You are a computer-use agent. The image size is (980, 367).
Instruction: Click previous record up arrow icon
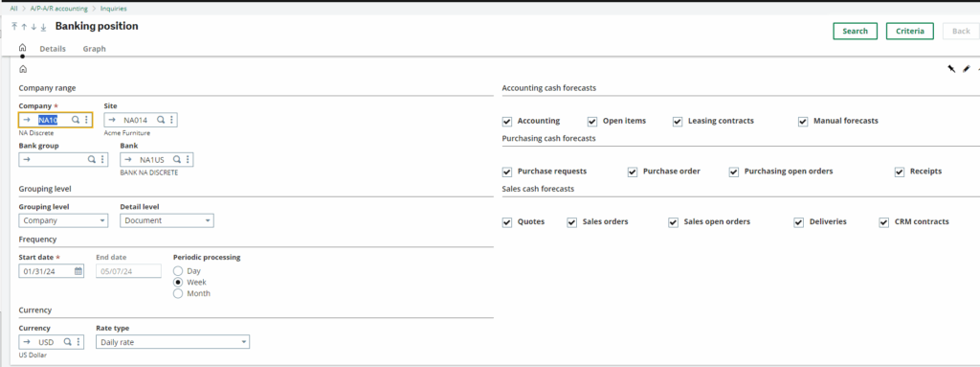[24, 27]
